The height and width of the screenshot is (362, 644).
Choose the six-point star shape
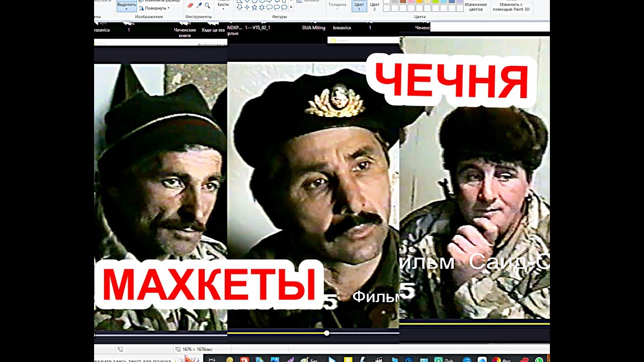pyautogui.click(x=262, y=7)
